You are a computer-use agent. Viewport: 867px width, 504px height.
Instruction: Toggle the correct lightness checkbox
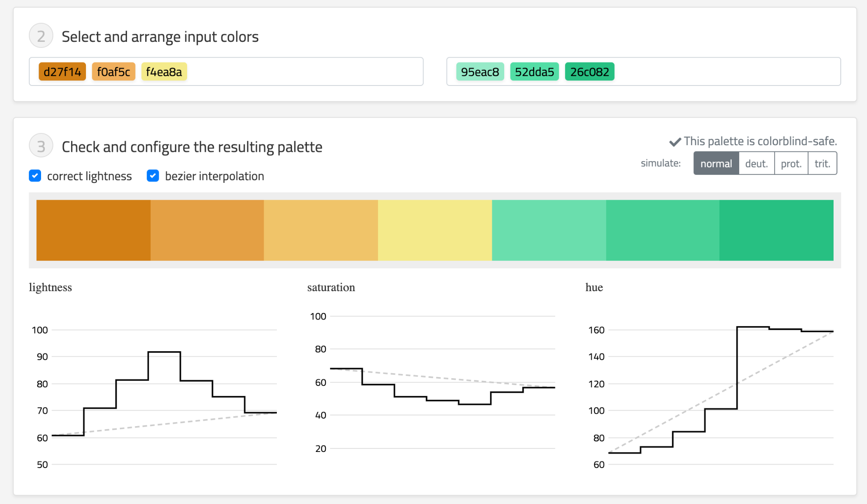tap(35, 176)
